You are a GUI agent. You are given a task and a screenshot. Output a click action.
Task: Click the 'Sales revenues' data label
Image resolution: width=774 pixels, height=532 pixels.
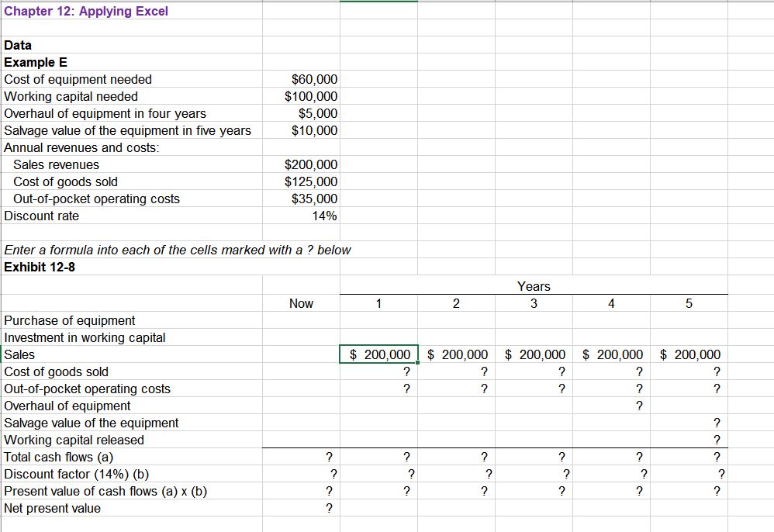[57, 164]
